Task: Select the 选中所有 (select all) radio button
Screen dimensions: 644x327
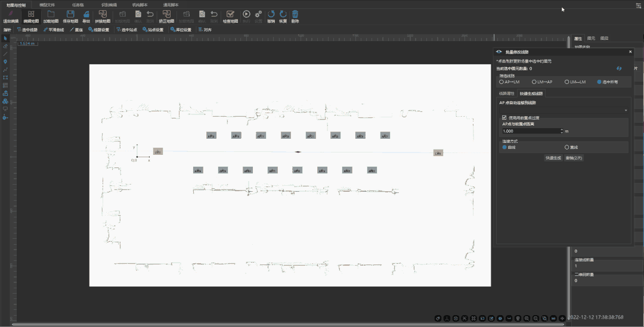Action: pos(599,82)
